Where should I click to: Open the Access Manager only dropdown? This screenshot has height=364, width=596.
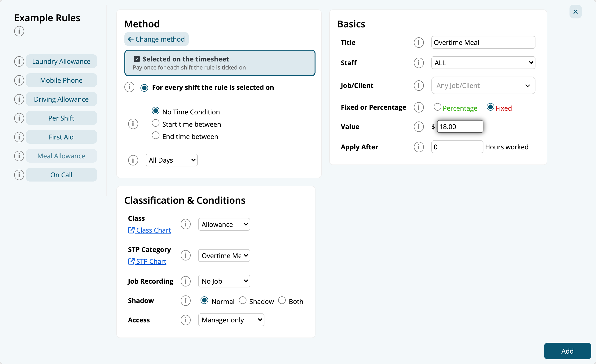pos(231,320)
